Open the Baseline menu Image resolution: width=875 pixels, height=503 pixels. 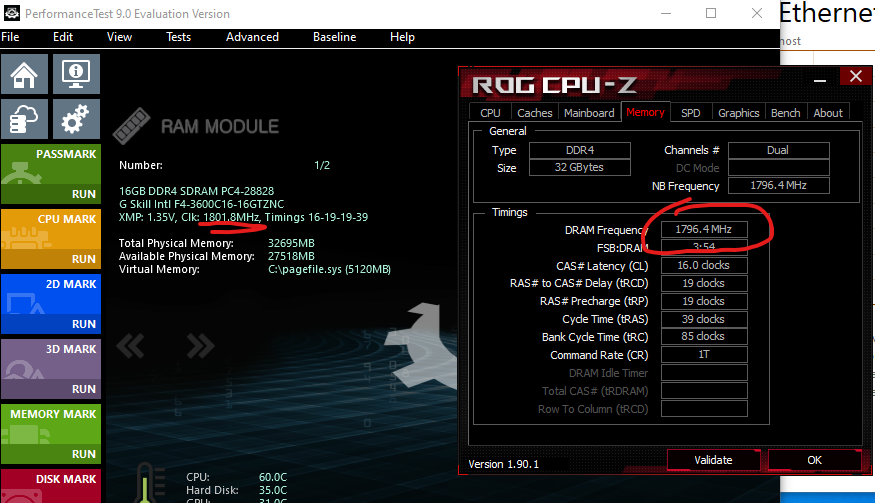point(334,37)
